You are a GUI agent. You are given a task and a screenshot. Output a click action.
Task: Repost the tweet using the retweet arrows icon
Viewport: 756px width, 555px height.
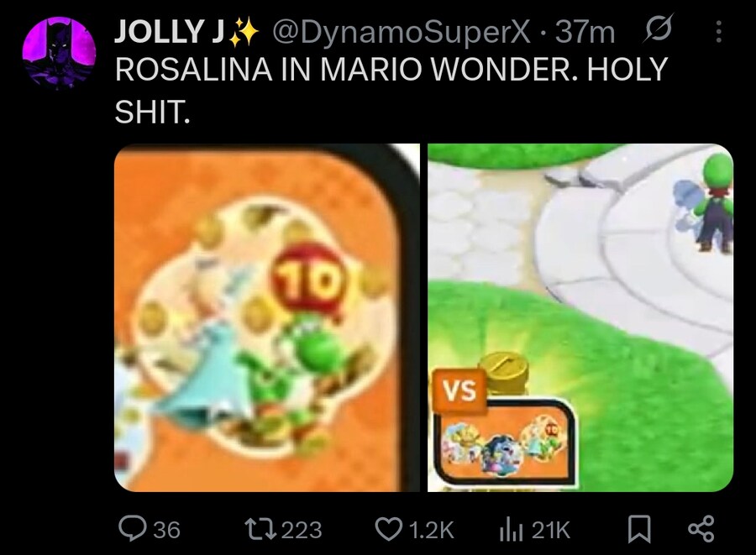click(260, 529)
